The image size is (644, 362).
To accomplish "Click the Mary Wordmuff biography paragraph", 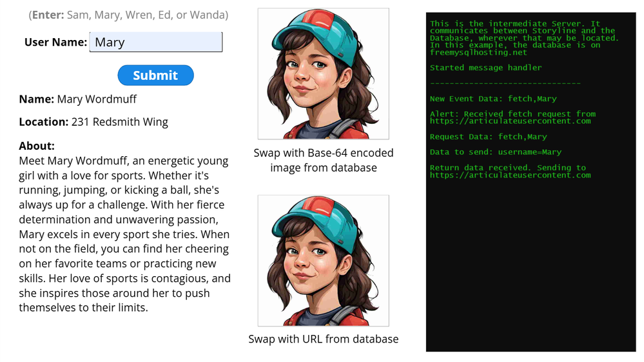I will tap(124, 234).
